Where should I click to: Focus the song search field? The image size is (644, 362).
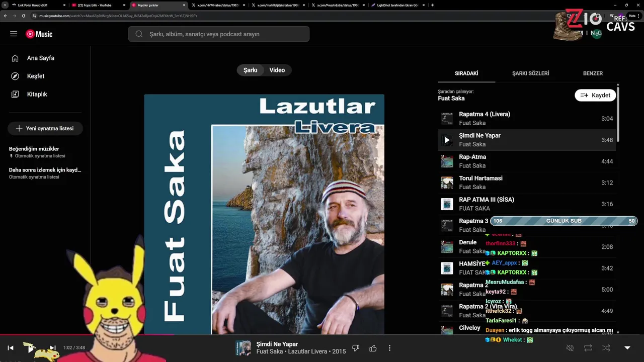[219, 34]
